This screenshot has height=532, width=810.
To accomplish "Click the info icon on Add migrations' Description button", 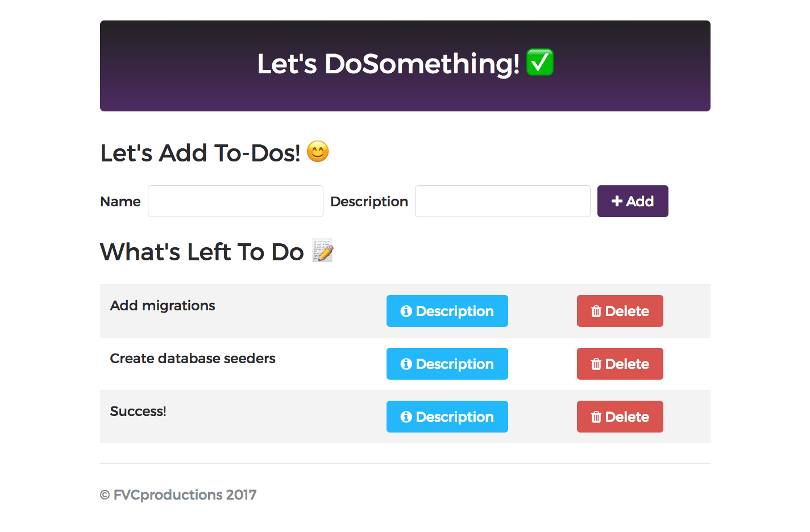I will coord(406,311).
